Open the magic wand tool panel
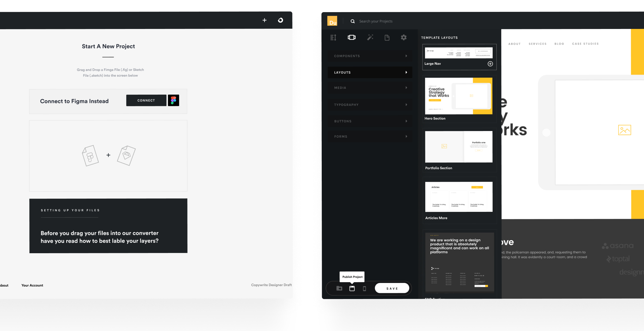The image size is (644, 331). click(x=370, y=37)
